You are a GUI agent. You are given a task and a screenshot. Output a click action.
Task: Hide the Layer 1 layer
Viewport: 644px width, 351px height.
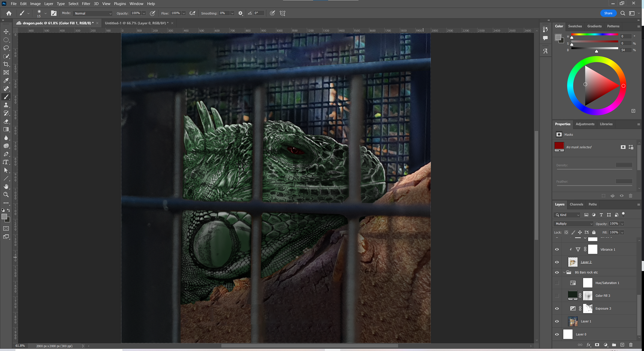pyautogui.click(x=557, y=321)
